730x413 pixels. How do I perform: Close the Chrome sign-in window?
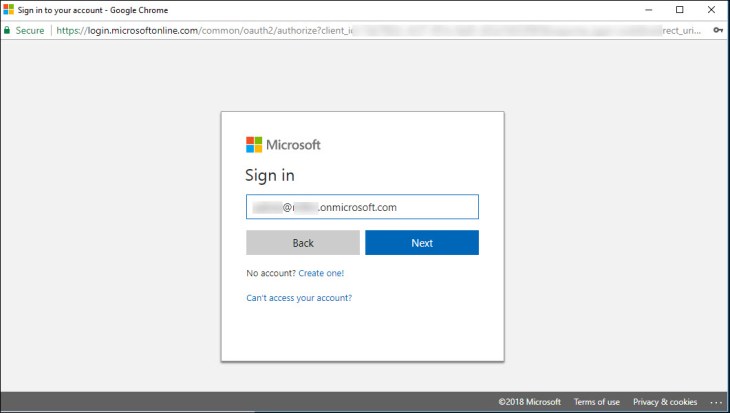coord(711,10)
